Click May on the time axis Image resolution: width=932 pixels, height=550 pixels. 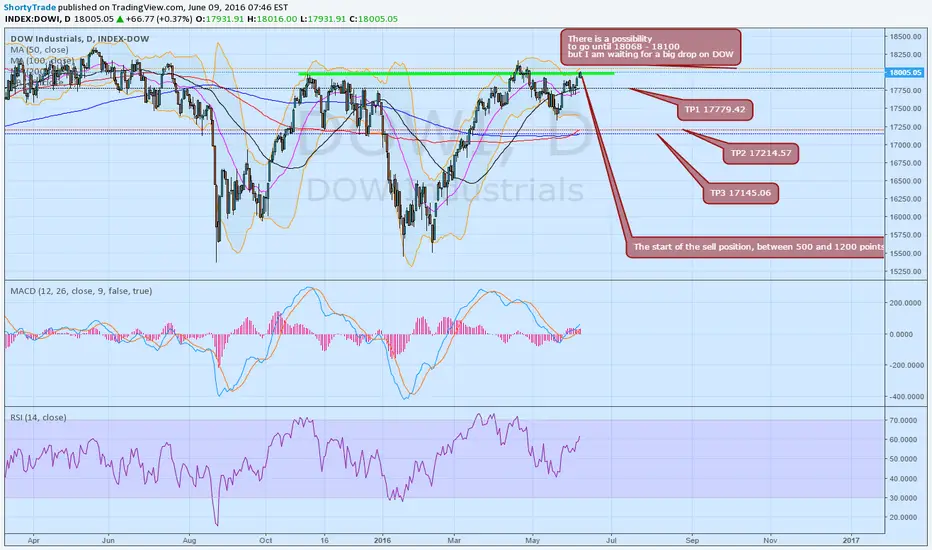click(533, 540)
